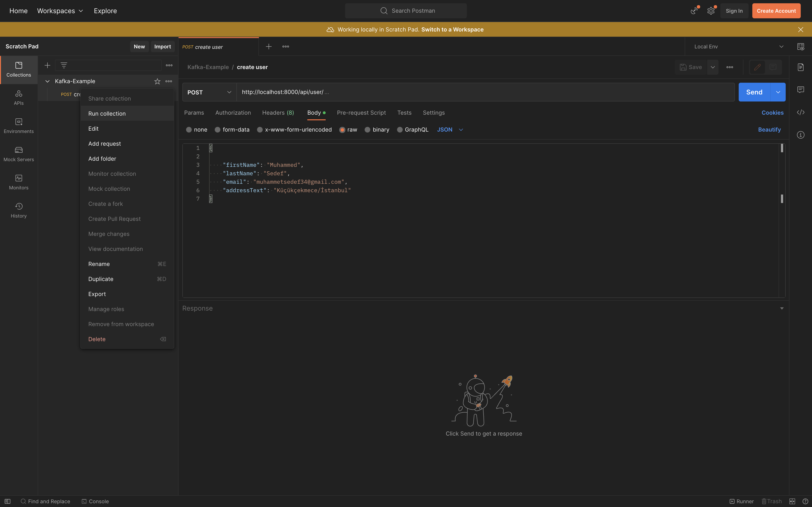The image size is (812, 507).
Task: Click the environment quick look icon
Action: [x=800, y=47]
